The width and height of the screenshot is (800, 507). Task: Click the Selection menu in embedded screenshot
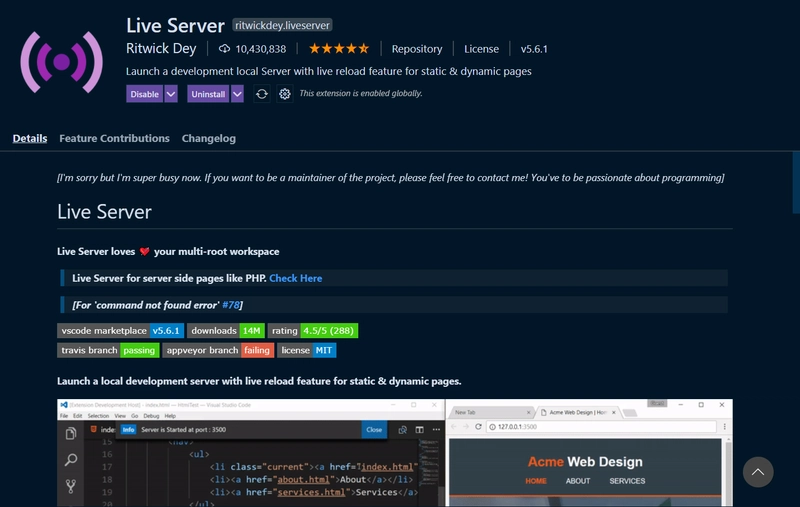point(98,416)
